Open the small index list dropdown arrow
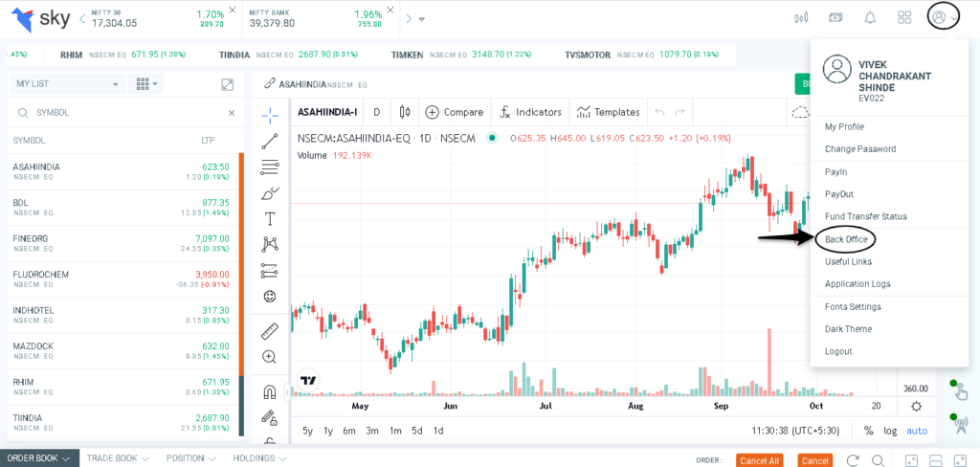 pyautogui.click(x=422, y=19)
